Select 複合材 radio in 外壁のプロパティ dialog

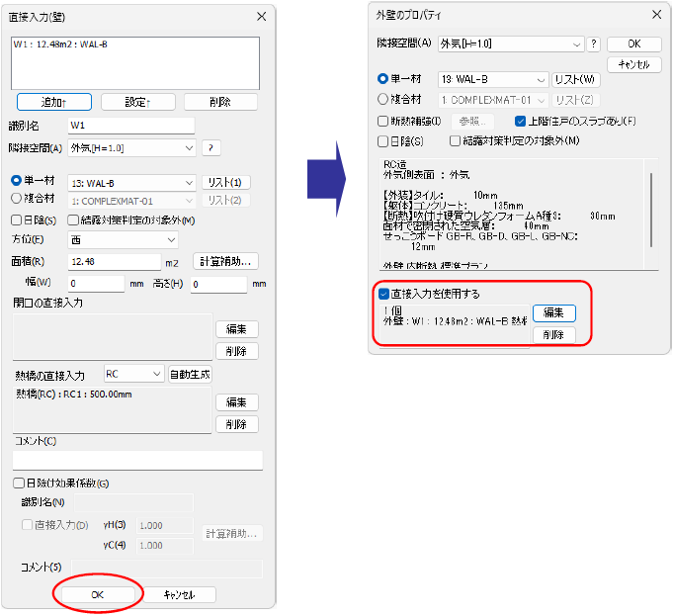click(383, 99)
